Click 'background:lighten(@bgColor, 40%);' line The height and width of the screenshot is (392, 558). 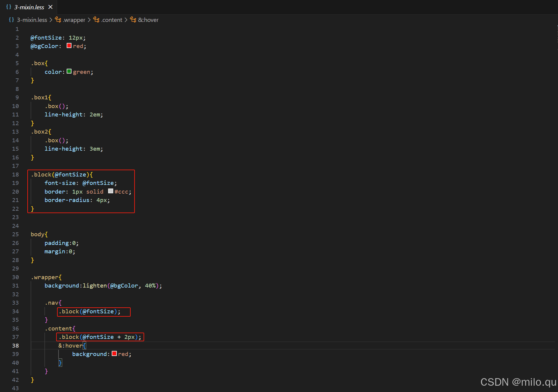pyautogui.click(x=103, y=286)
